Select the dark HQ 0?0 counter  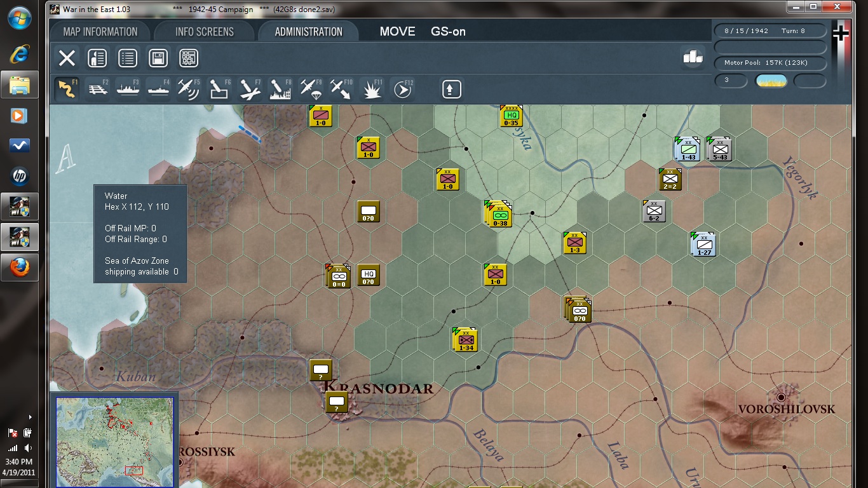click(369, 274)
